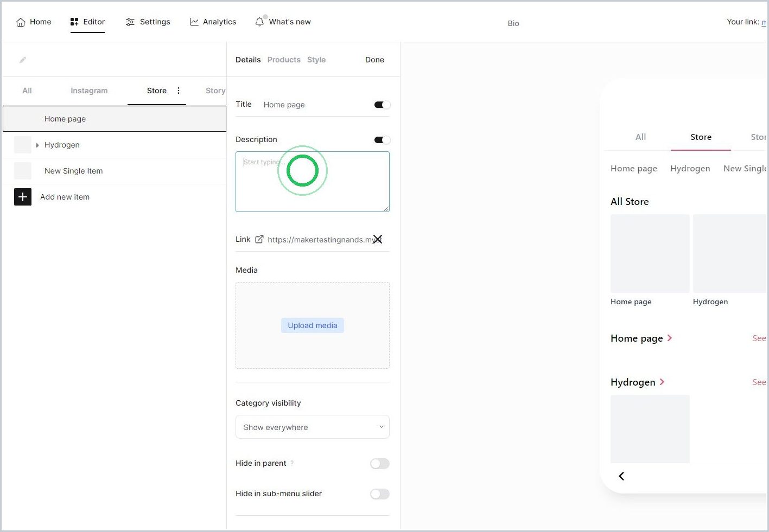The width and height of the screenshot is (769, 532).
Task: Expand Home page section chevron in preview
Action: [670, 338]
